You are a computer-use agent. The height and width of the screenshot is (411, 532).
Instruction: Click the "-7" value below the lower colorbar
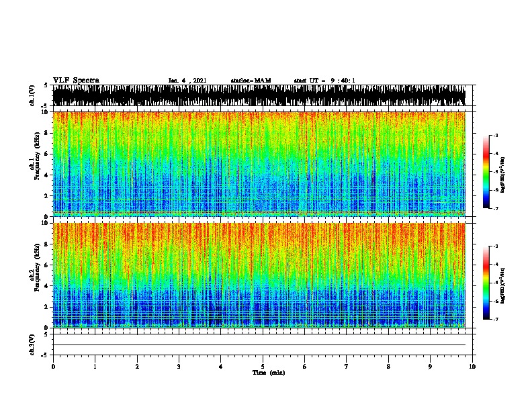495,319
